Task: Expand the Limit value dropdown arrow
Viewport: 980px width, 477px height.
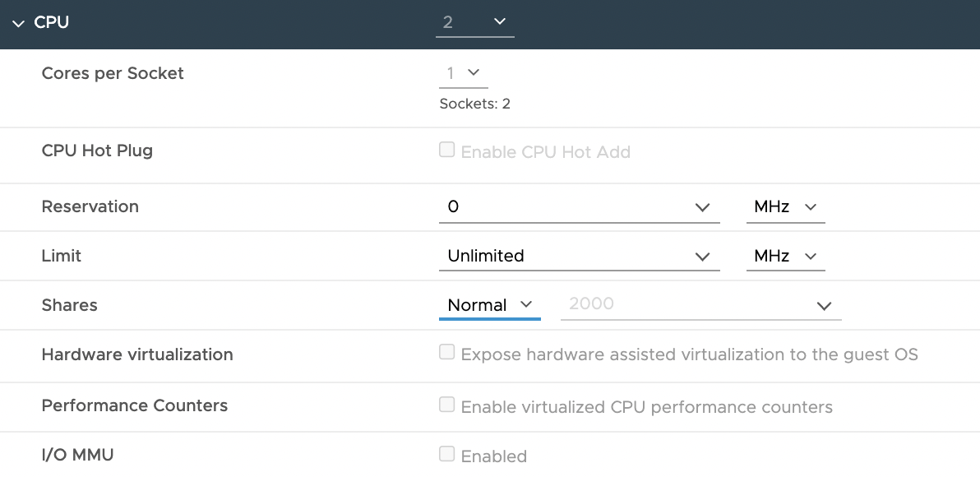Action: (x=702, y=257)
